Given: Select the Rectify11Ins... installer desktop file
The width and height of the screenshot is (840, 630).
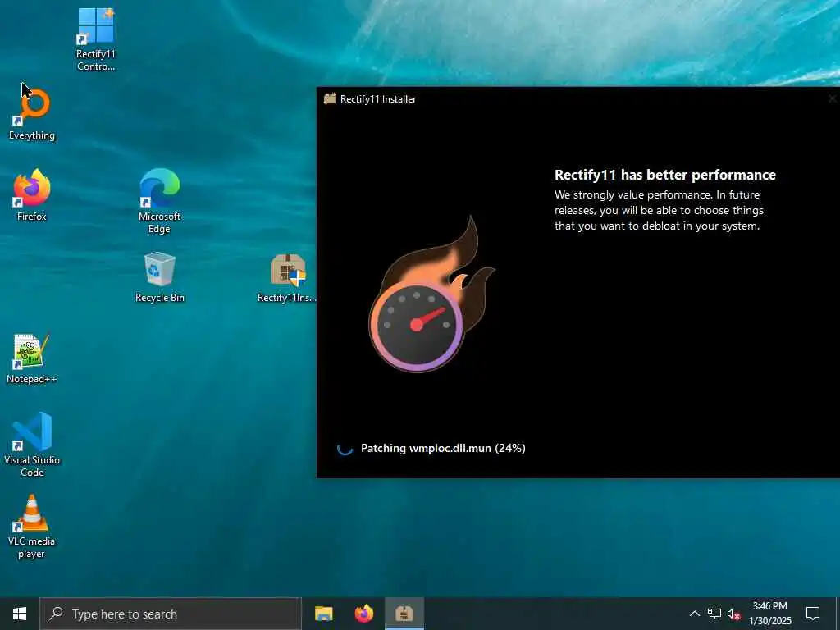Looking at the screenshot, I should [x=287, y=277].
